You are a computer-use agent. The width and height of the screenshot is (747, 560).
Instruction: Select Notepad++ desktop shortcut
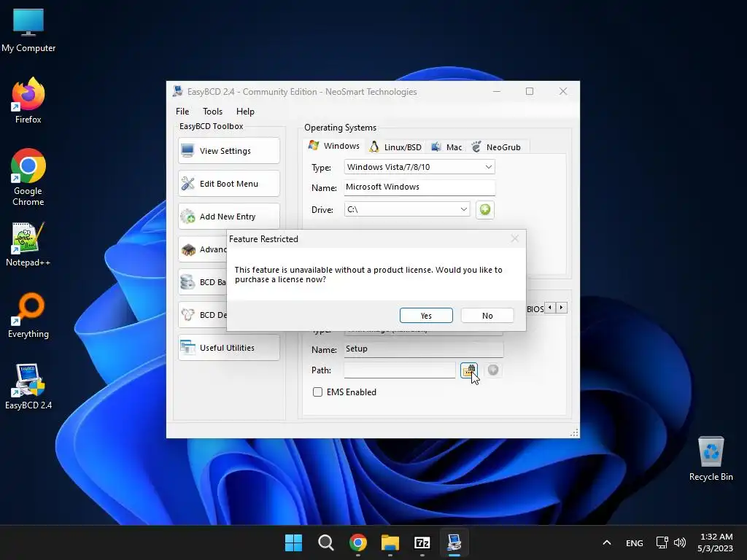coord(28,245)
